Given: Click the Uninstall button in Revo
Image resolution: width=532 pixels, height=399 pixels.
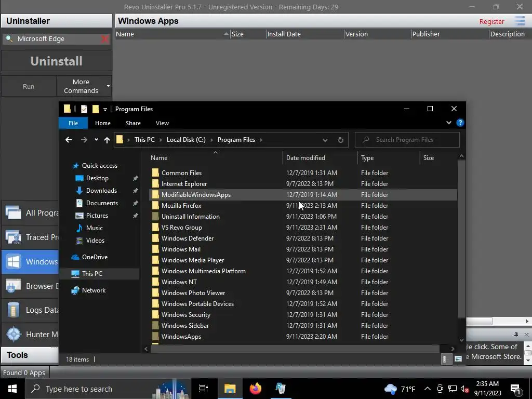Looking at the screenshot, I should pyautogui.click(x=56, y=61).
